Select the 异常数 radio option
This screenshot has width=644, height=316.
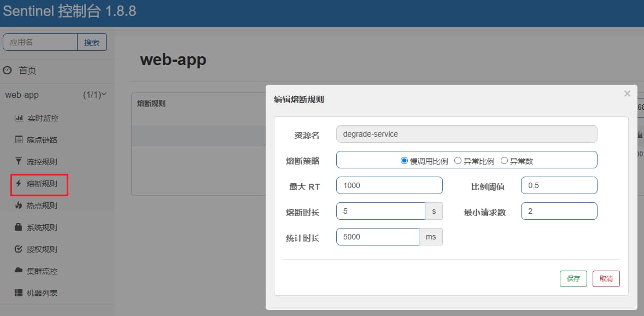(x=505, y=161)
